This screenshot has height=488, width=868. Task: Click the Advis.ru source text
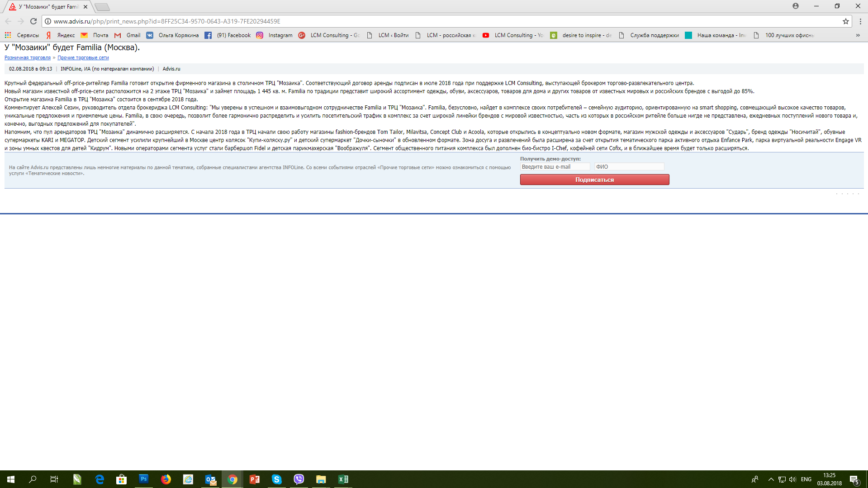pos(171,69)
